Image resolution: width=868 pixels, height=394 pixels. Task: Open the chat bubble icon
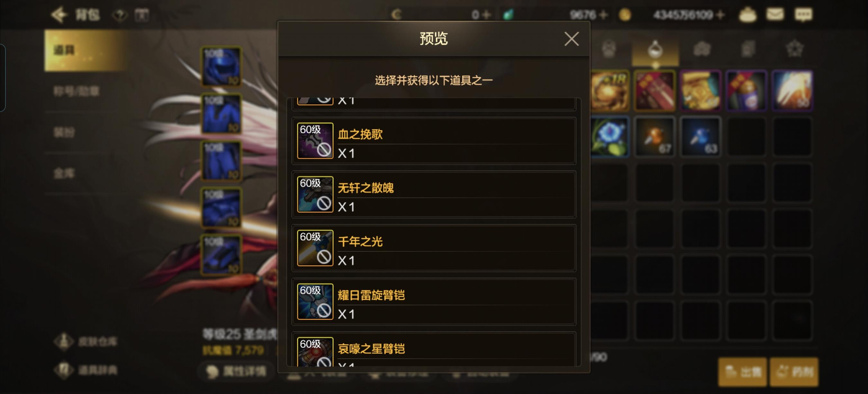point(804,15)
